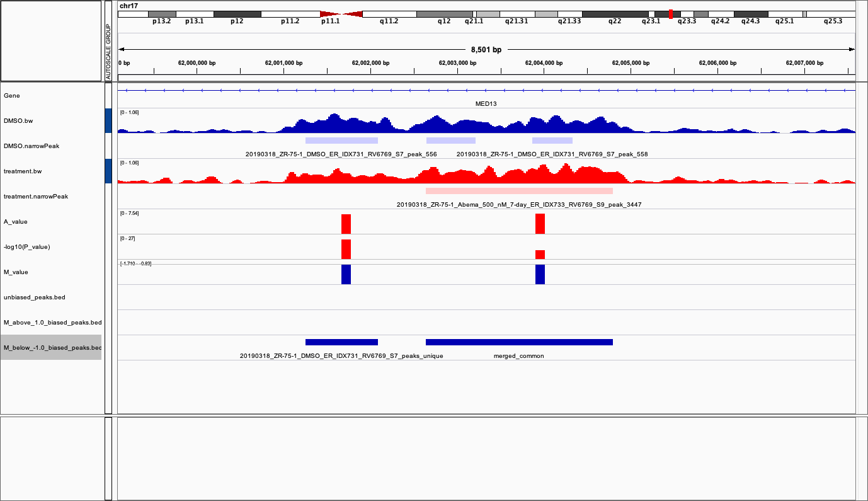Screen dimensions: 868x501
Task: Click the right red A_value bar
Action: tap(540, 224)
